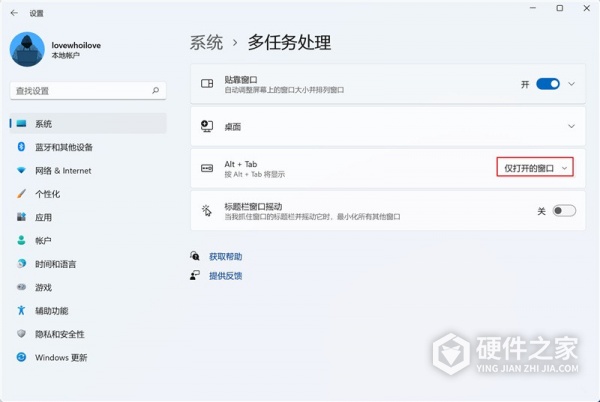Click the search magnifier icon
This screenshot has height=402, width=600.
155,91
